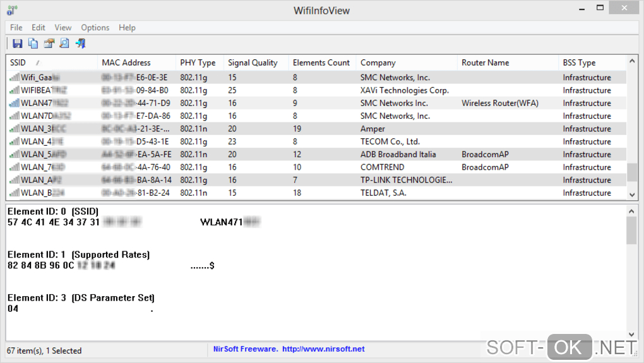Click the network list scroll-down arrow

click(632, 194)
